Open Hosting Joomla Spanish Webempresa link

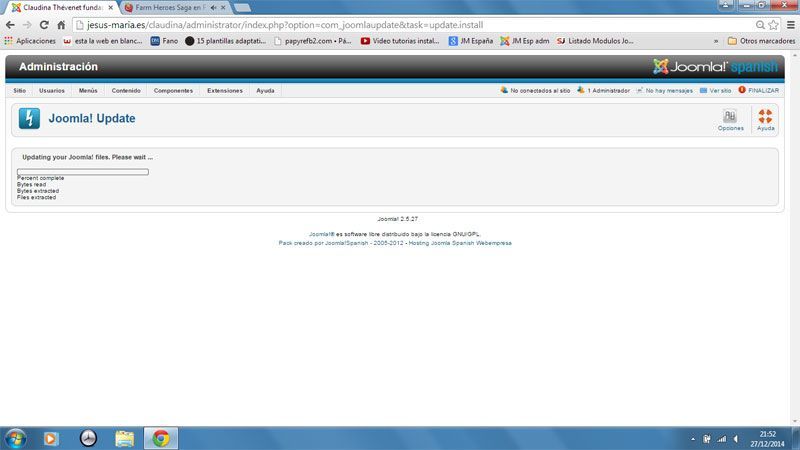click(x=460, y=243)
